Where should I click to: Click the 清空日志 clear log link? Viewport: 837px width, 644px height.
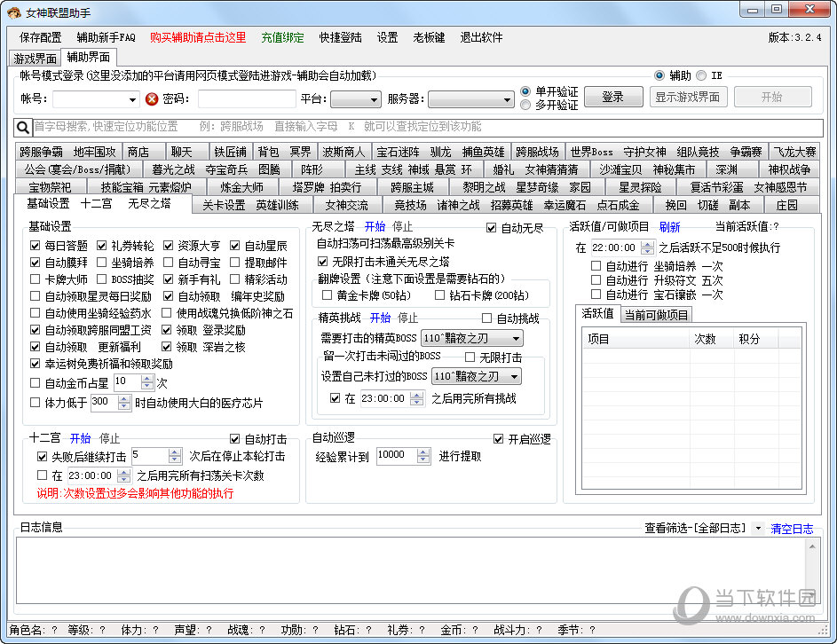[791, 529]
